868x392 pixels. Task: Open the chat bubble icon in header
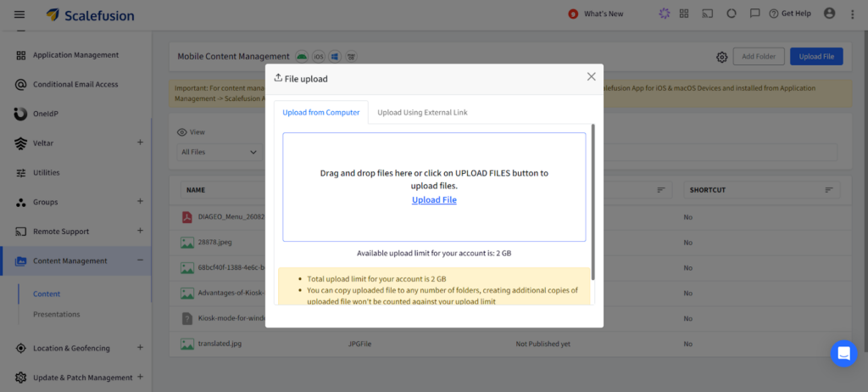(754, 14)
